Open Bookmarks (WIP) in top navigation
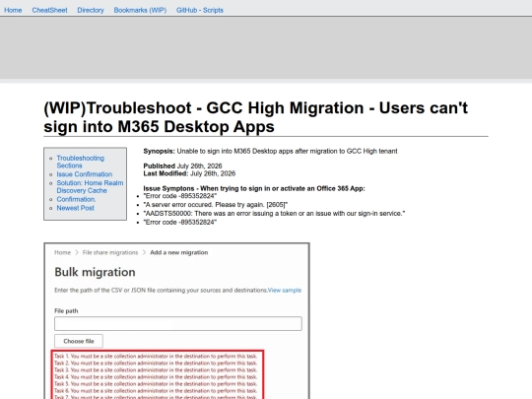Image resolution: width=532 pixels, height=399 pixels. point(140,10)
